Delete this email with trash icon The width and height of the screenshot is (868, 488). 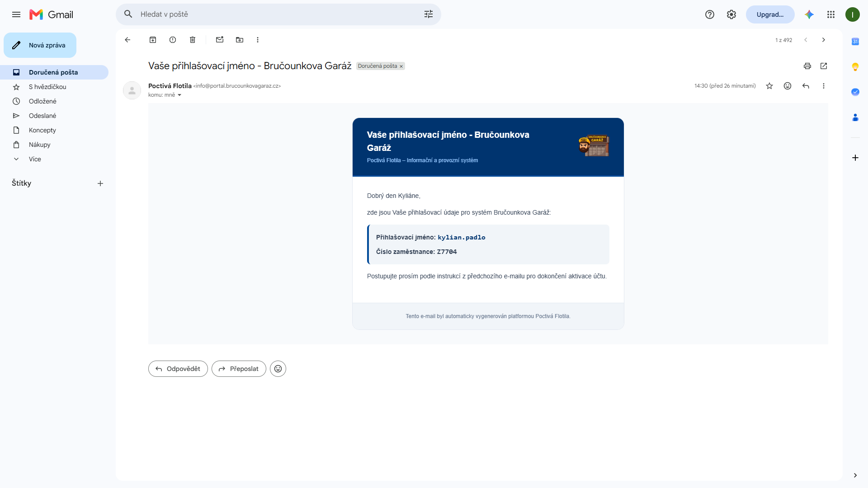click(193, 40)
